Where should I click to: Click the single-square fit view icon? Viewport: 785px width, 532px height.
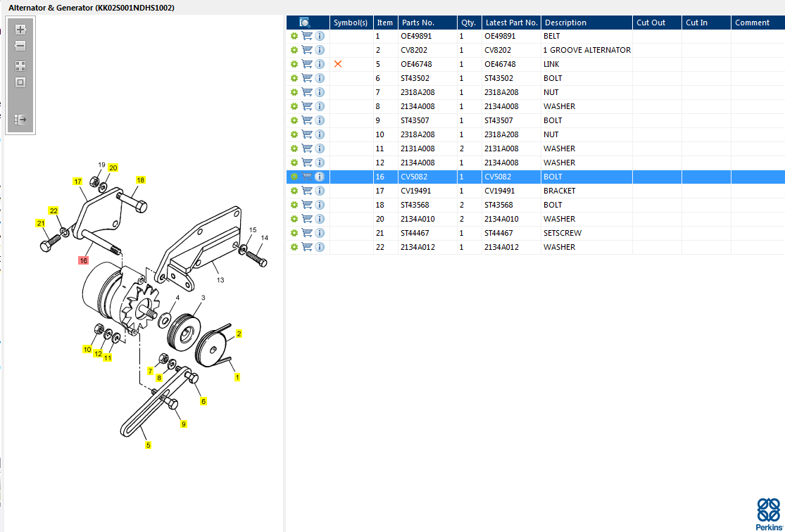click(x=20, y=82)
